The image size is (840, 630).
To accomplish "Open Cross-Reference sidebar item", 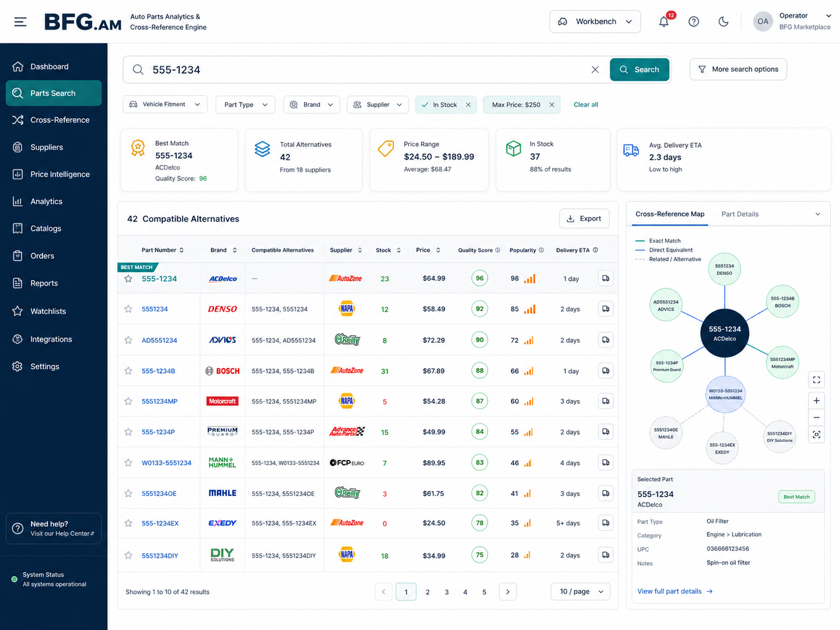I will click(53, 120).
